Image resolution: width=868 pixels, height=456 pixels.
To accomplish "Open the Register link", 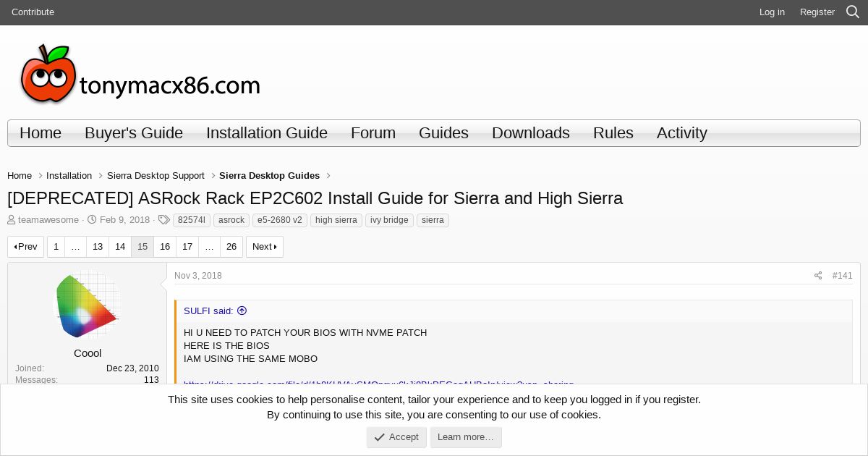I will click(x=817, y=12).
